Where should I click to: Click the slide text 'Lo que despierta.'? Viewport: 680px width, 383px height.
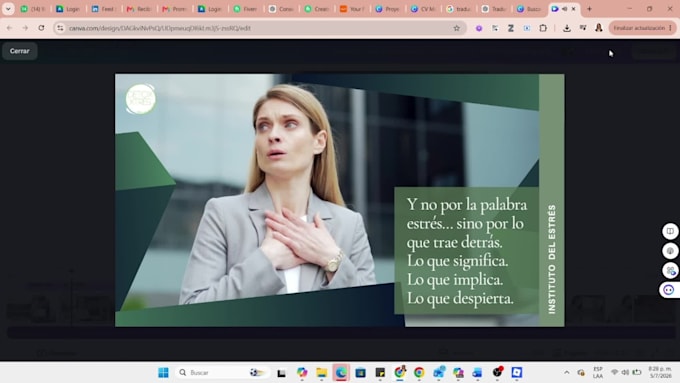coord(460,298)
